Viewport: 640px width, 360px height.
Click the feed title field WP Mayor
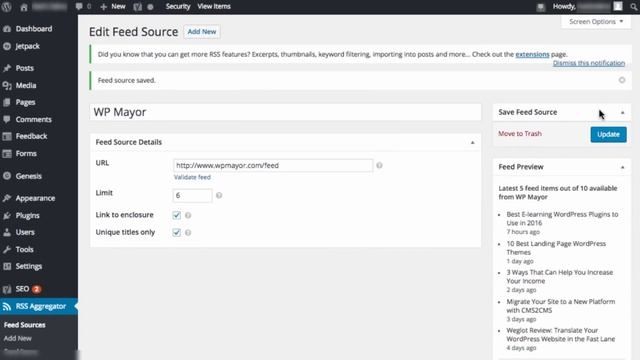pyautogui.click(x=285, y=112)
